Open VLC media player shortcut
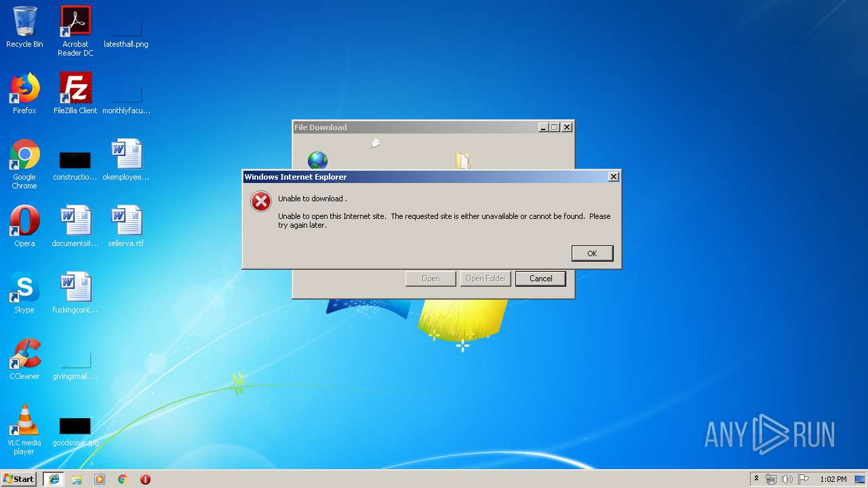 [24, 430]
